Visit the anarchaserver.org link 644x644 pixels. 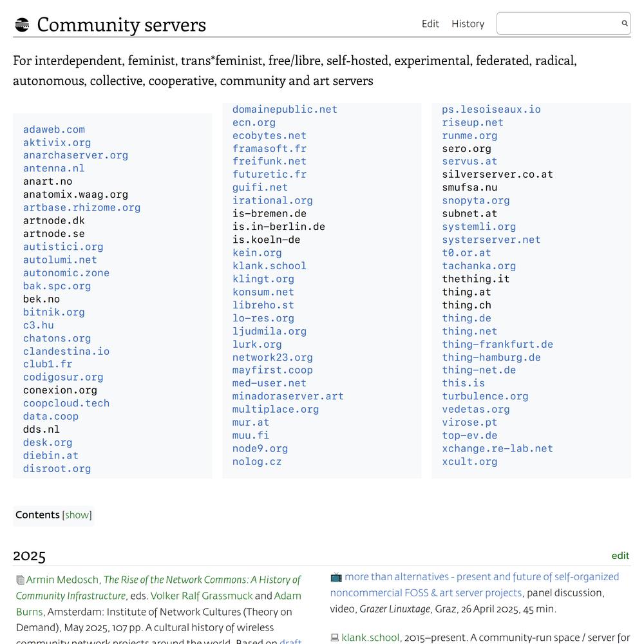click(75, 155)
